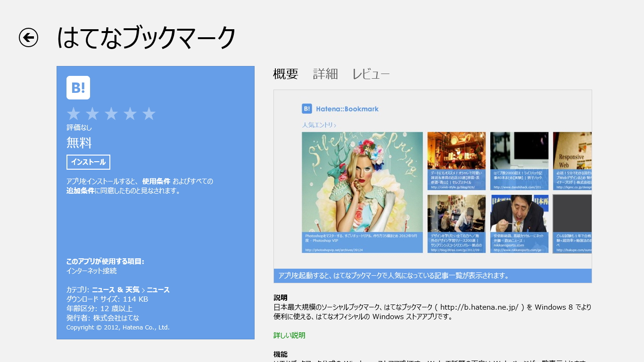Switch to the レビュー tab
644x362 pixels.
click(x=371, y=74)
